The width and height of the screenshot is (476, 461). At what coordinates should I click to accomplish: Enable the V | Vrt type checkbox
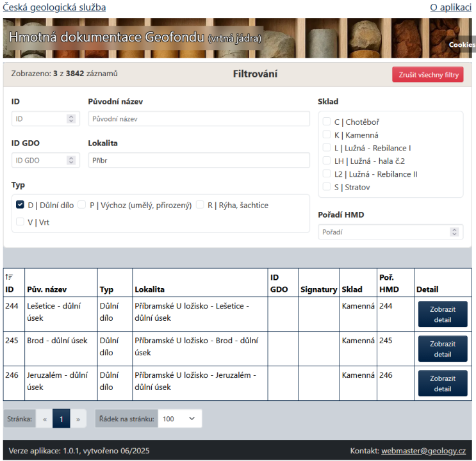(x=20, y=222)
